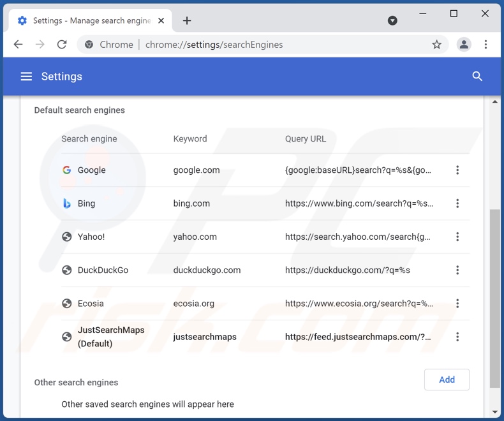This screenshot has width=504, height=421.
Task: Click the address bar URL
Action: point(214,45)
